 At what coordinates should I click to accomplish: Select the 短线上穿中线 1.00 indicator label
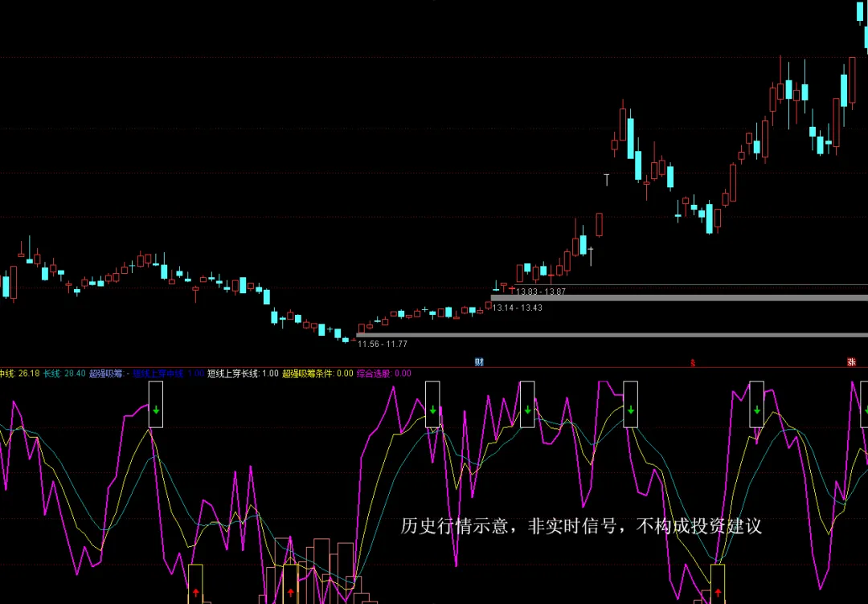169,373
